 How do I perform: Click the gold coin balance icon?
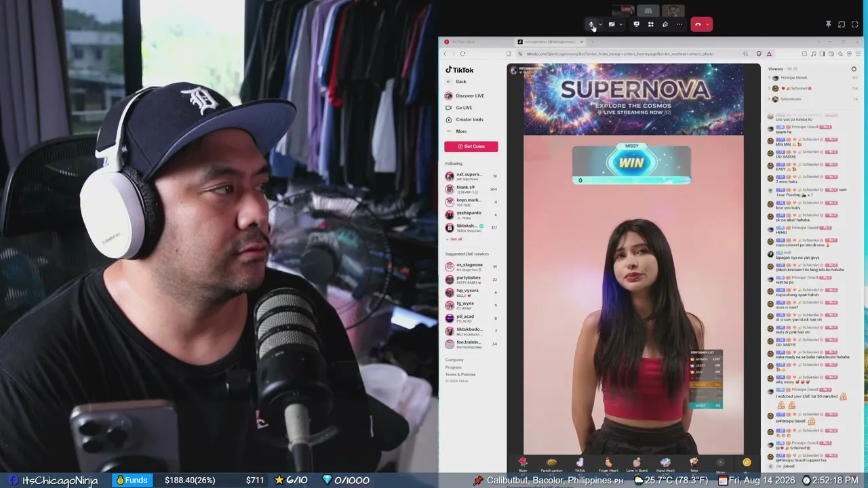point(747,463)
